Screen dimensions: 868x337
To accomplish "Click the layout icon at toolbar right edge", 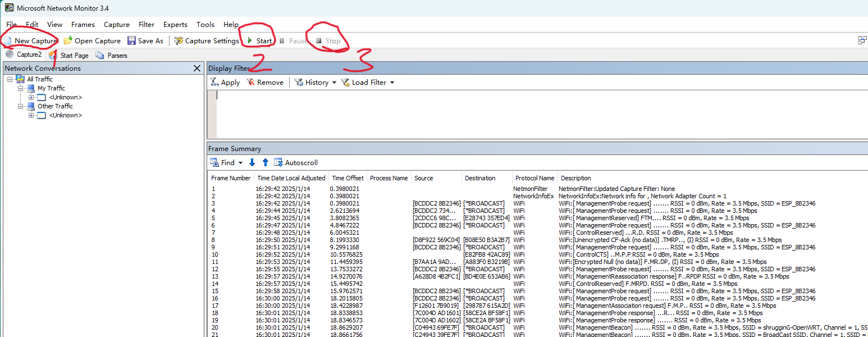I will point(862,40).
